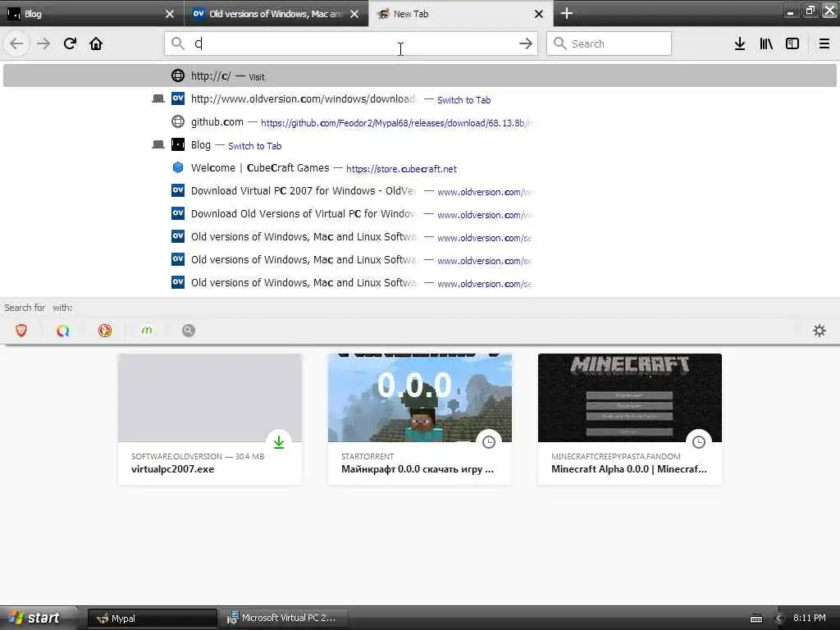The height and width of the screenshot is (630, 840).
Task: Click the CubeCraft cube favicon
Action: tap(178, 167)
